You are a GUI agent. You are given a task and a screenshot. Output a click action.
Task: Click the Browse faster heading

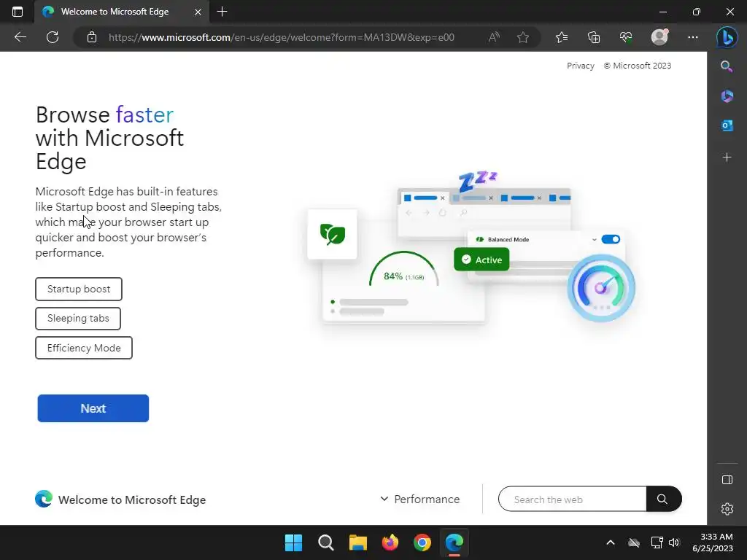109,138
